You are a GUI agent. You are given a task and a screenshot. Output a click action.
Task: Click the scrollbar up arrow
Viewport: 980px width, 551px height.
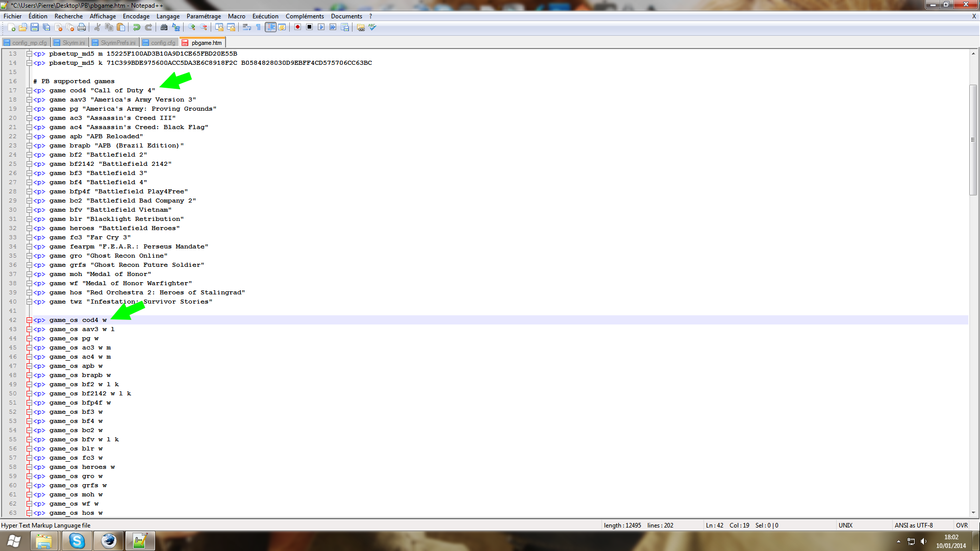[x=973, y=53]
